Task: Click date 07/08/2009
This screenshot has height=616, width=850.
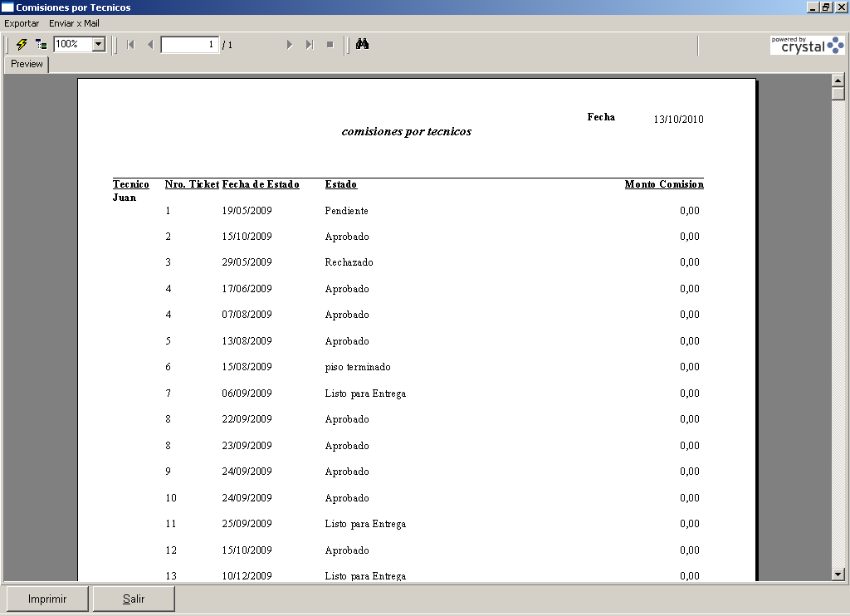Action: click(247, 315)
